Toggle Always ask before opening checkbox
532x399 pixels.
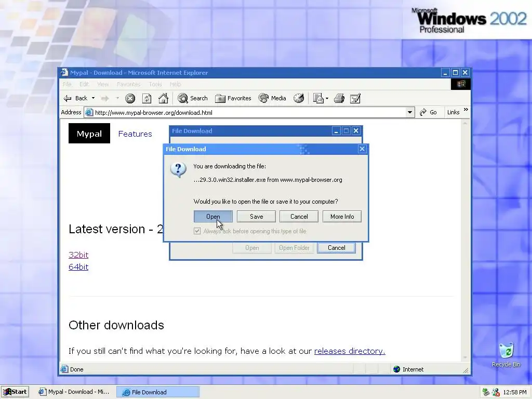click(197, 231)
